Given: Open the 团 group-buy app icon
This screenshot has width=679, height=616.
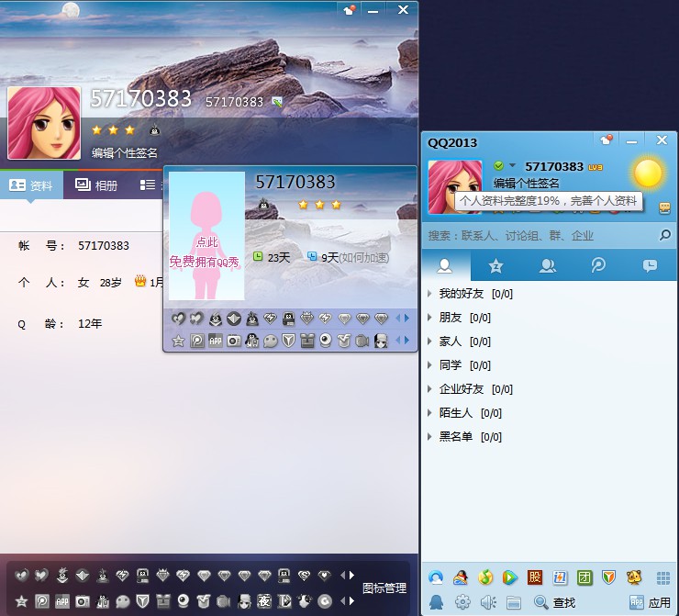Looking at the screenshot, I should click(x=584, y=577).
